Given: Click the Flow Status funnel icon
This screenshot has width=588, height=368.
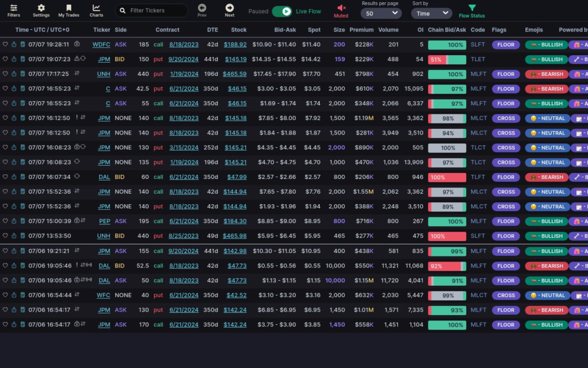Looking at the screenshot, I should pos(472,7).
